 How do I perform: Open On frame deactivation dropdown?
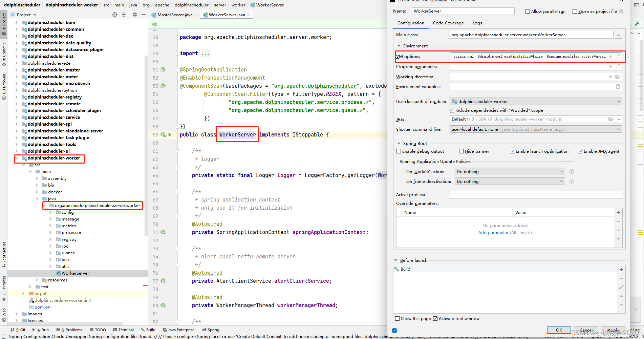click(x=510, y=181)
